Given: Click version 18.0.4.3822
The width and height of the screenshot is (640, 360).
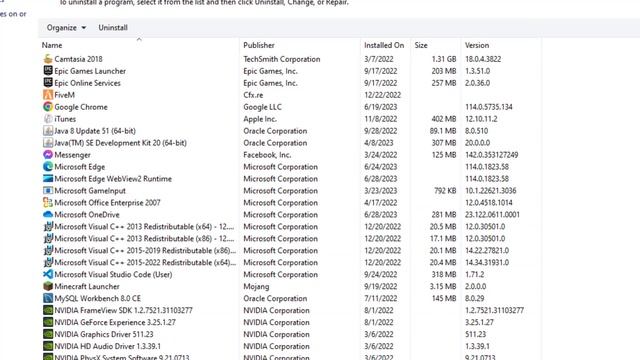Looking at the screenshot, I should [483, 59].
